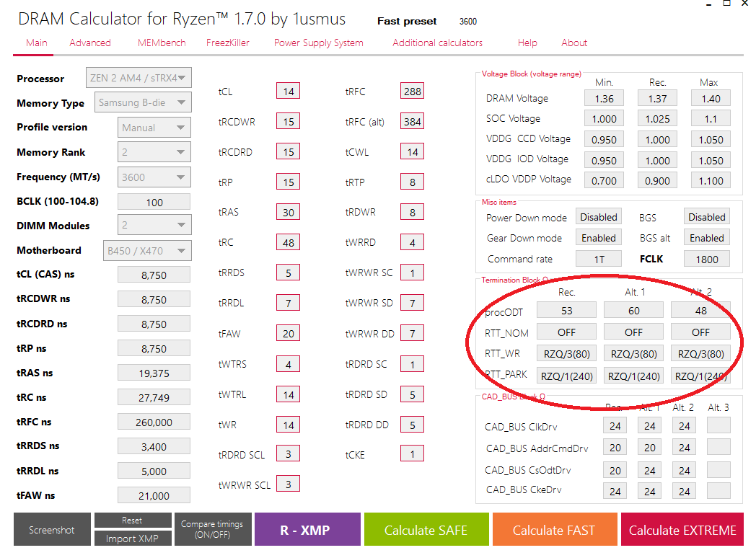Click the tWRWR SD value field

[x=412, y=303]
